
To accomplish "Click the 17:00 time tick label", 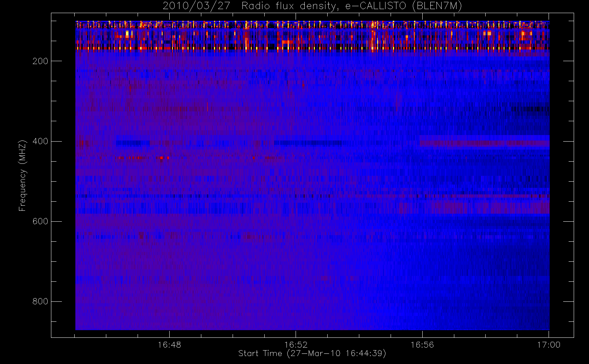I will [x=549, y=345].
